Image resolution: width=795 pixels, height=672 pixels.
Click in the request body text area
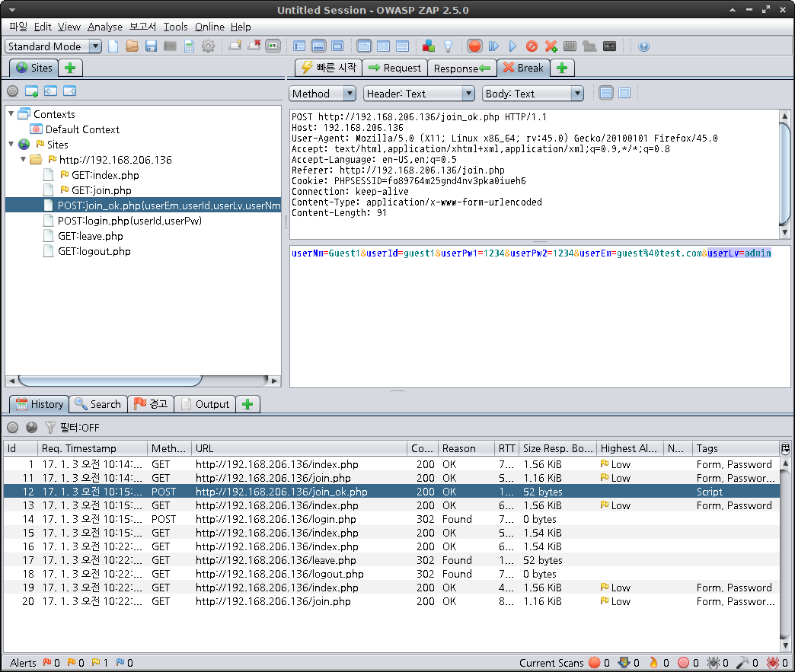[x=540, y=317]
